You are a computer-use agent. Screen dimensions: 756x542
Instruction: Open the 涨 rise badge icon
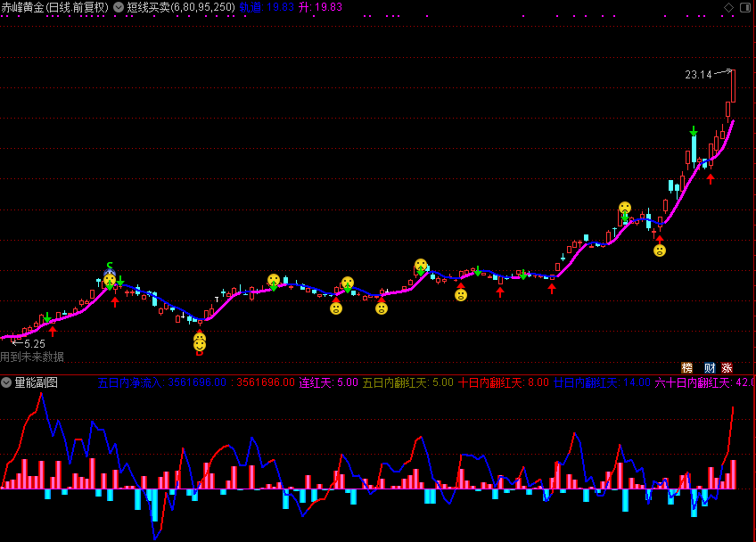coord(727,368)
